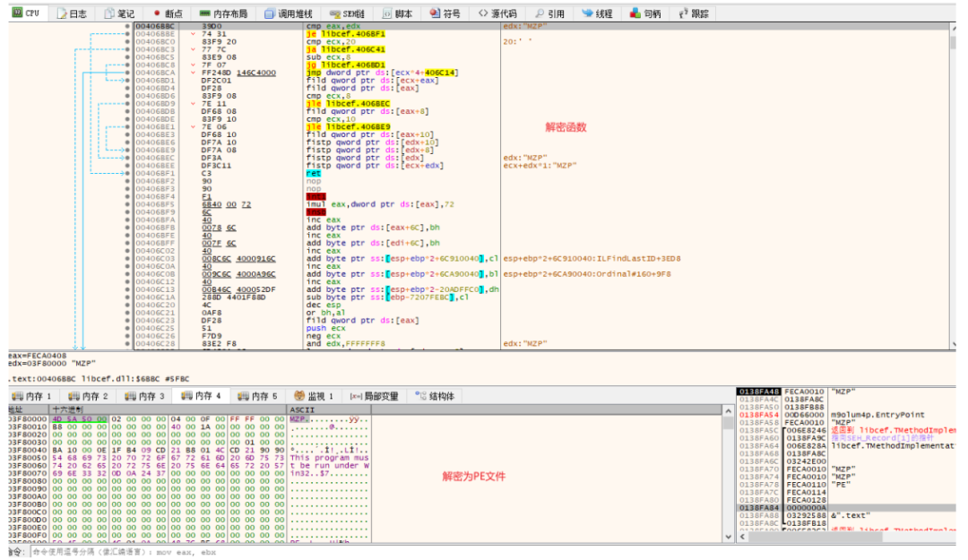The width and height of the screenshot is (968, 560).
Task: Open the 局部变量 (Locals) tab
Action: coord(374,395)
